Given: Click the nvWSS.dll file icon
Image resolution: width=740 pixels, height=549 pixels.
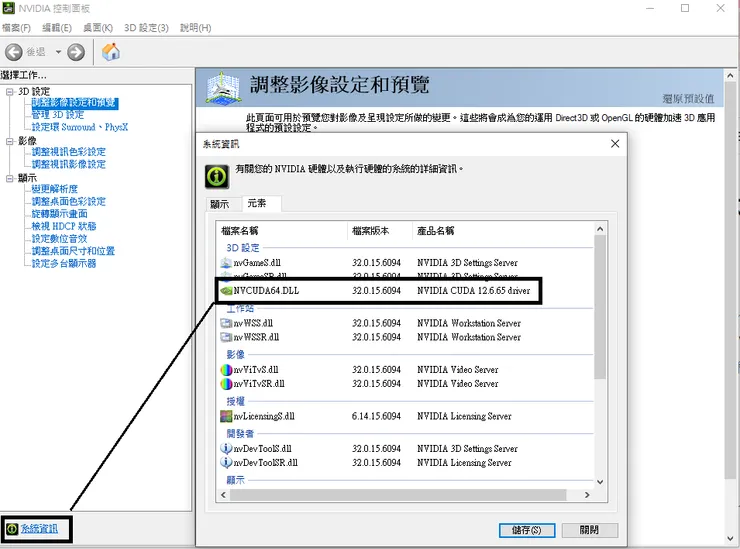Looking at the screenshot, I should click(226, 323).
